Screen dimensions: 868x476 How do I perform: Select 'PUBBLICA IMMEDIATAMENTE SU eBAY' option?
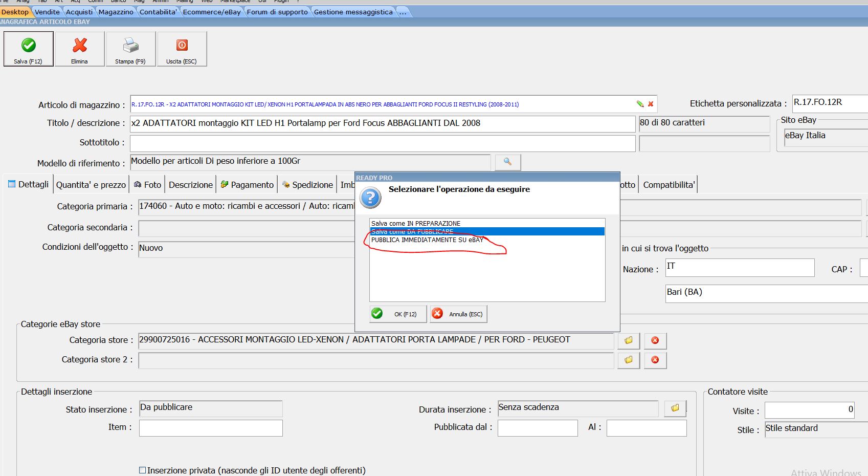tap(487, 240)
